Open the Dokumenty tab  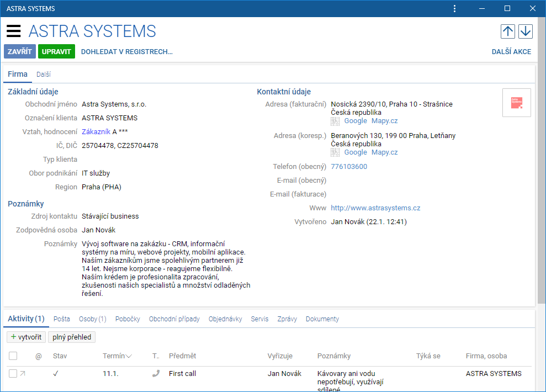click(322, 319)
